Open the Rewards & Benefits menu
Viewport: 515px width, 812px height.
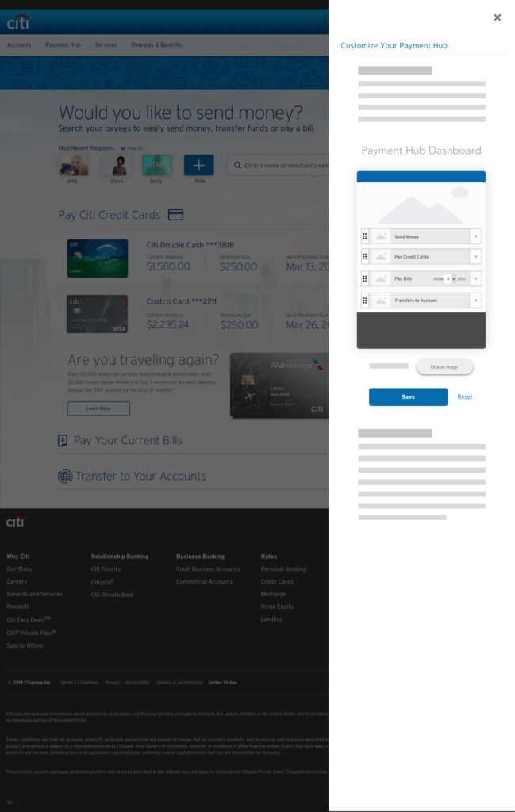click(156, 45)
